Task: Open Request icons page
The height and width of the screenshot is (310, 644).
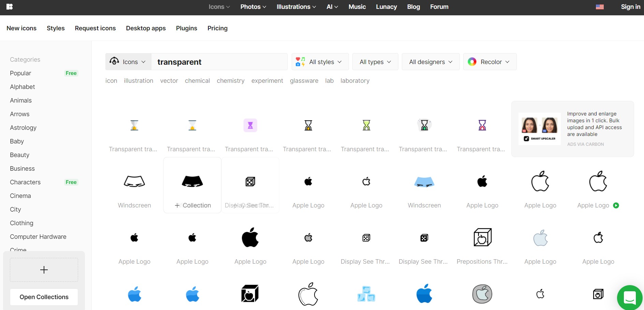Action: click(95, 28)
